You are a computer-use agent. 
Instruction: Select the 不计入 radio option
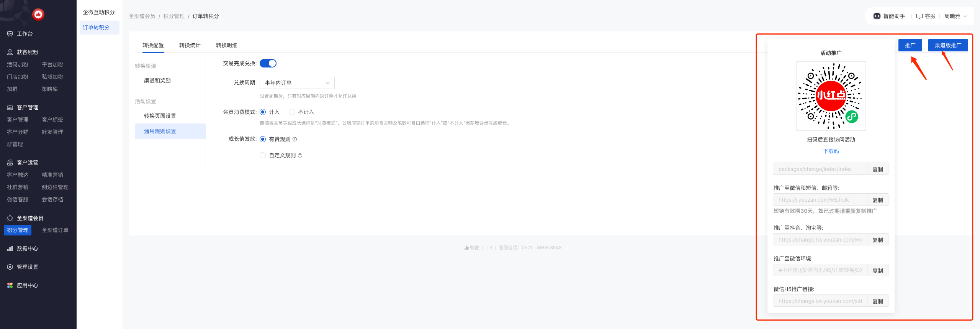pos(292,112)
